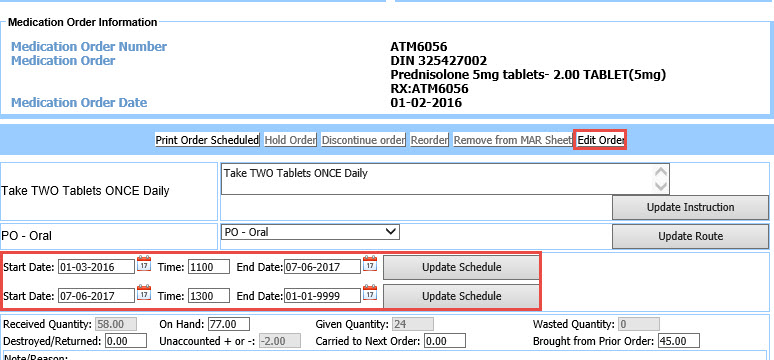774x360 pixels.
Task: Click Update Schedule for the 1100 time row
Action: (x=462, y=267)
